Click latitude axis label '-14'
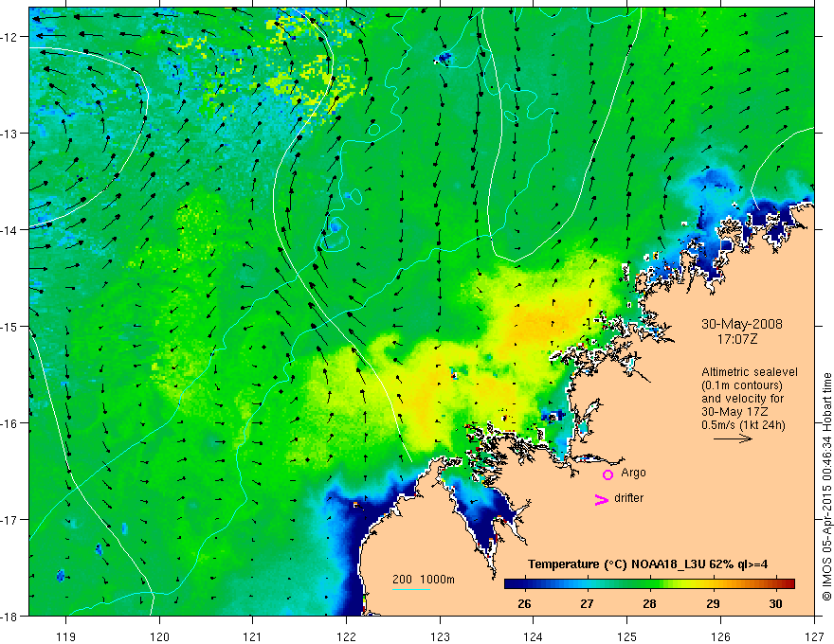Viewport: 834px width, 644px height. 10,230
